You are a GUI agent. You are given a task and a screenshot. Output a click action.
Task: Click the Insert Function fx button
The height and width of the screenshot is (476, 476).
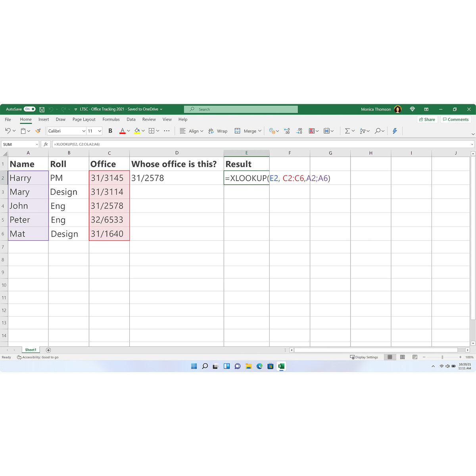point(46,144)
